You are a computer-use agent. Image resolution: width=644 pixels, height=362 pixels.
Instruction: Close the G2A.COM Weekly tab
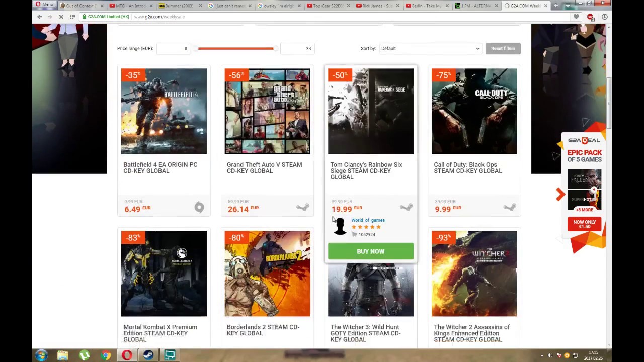coord(546,6)
